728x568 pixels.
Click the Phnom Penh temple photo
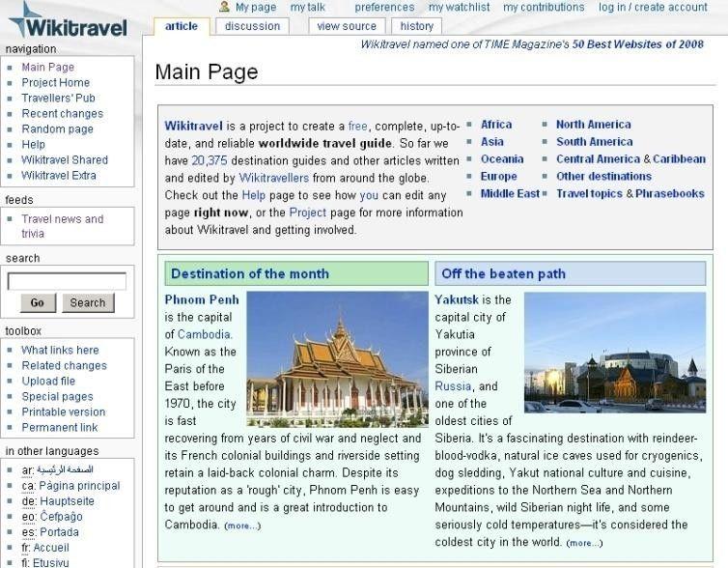tap(338, 359)
